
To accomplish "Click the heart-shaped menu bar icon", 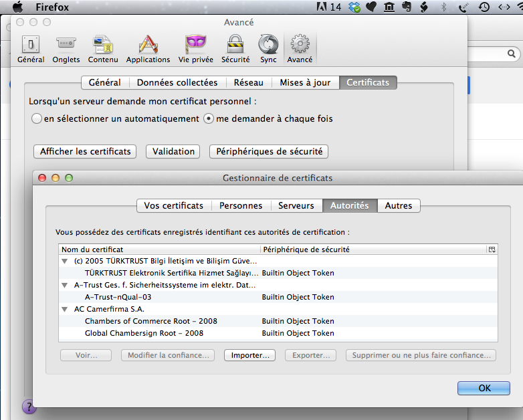I will (x=371, y=7).
